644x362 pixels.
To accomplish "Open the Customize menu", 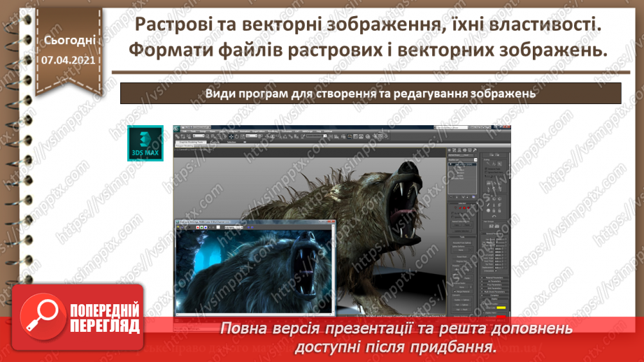I will click(287, 131).
